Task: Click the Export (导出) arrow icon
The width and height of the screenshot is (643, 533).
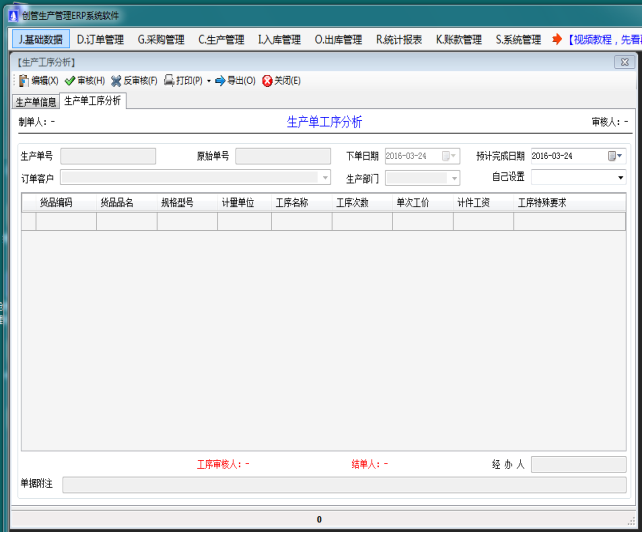Action: 220,81
